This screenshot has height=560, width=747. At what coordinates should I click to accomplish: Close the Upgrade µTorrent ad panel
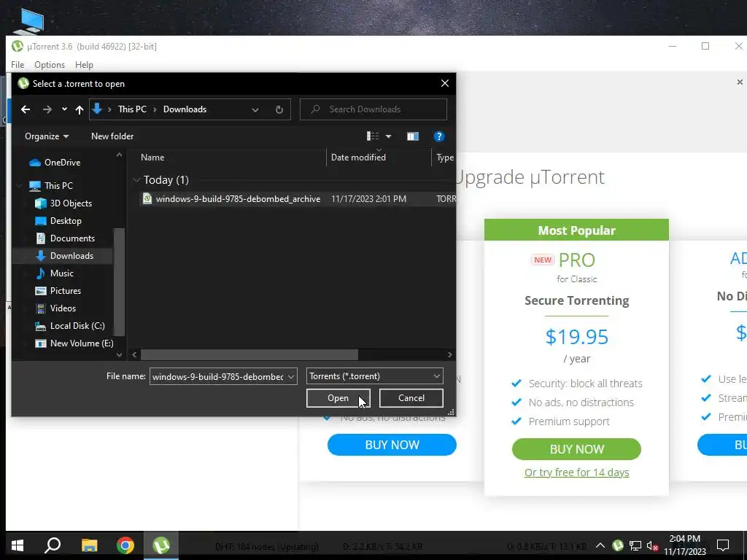pos(740,82)
